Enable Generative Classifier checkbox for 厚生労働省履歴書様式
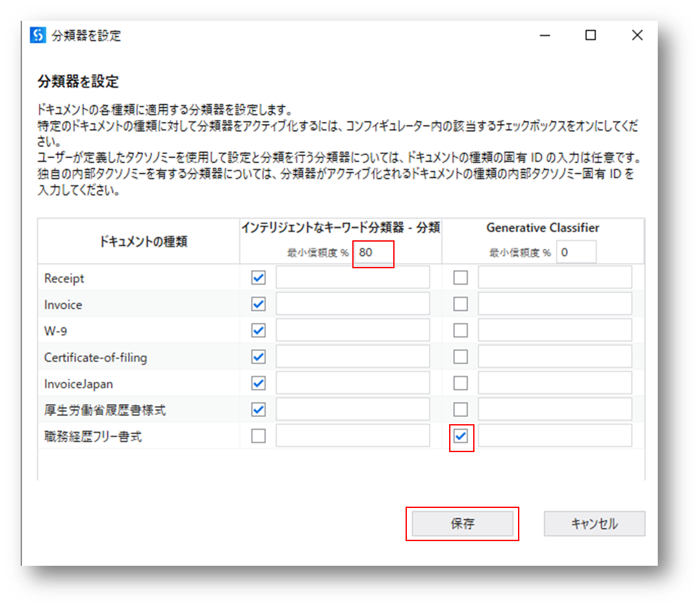 tap(461, 409)
